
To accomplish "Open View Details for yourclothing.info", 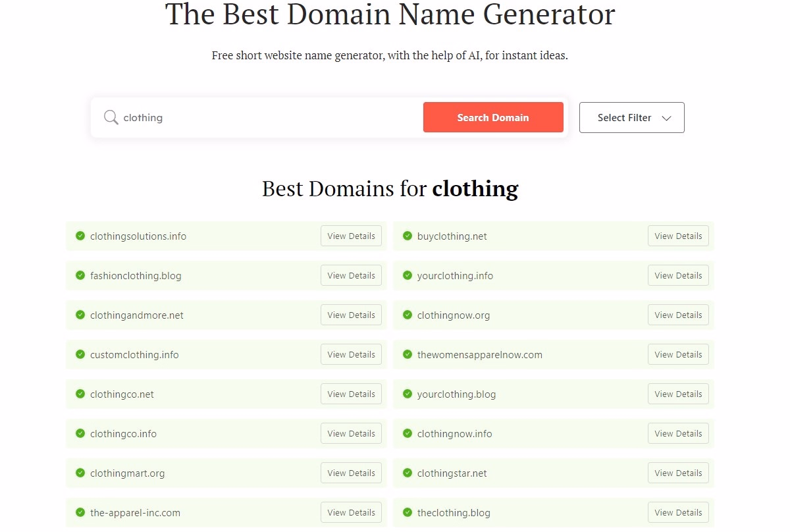I will [x=678, y=275].
